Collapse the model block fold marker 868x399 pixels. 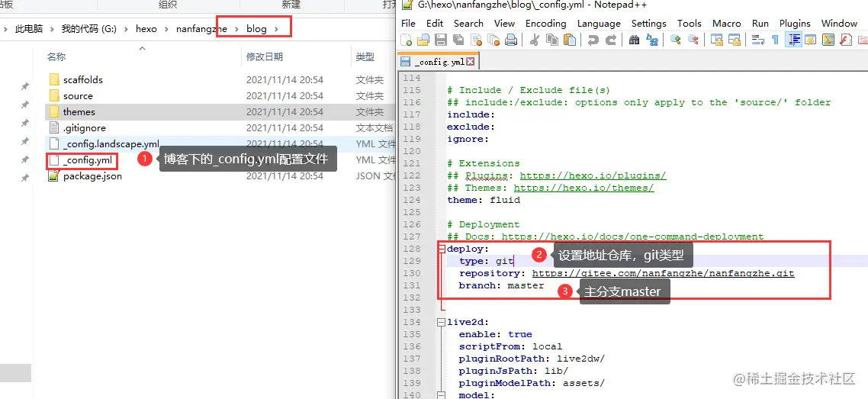[x=441, y=395]
